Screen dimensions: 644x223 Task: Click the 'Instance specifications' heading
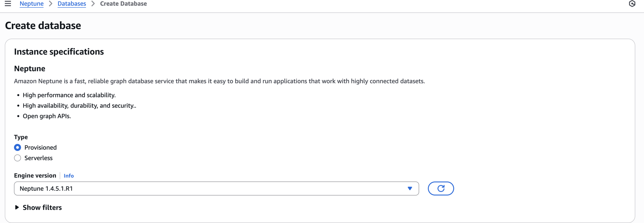coord(59,52)
